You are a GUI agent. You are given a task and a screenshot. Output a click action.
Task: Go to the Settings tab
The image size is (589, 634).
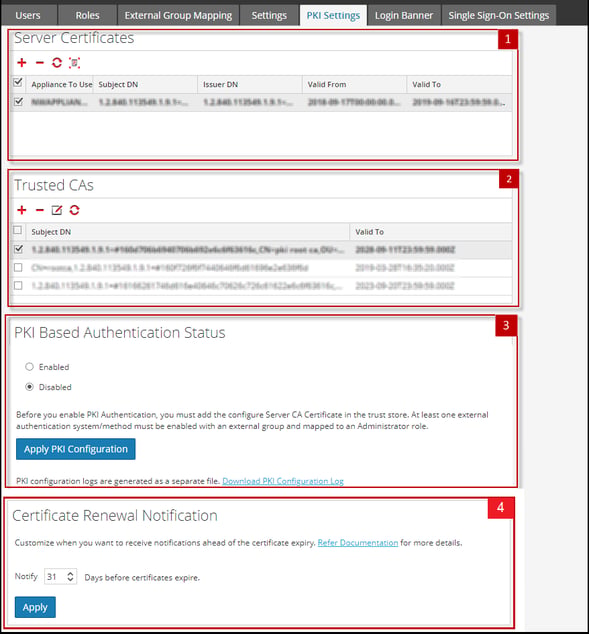click(269, 15)
